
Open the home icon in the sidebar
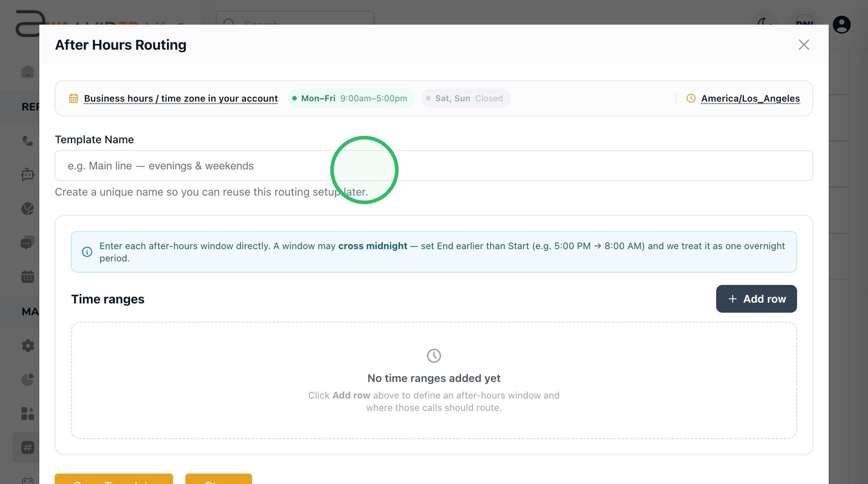coord(28,72)
